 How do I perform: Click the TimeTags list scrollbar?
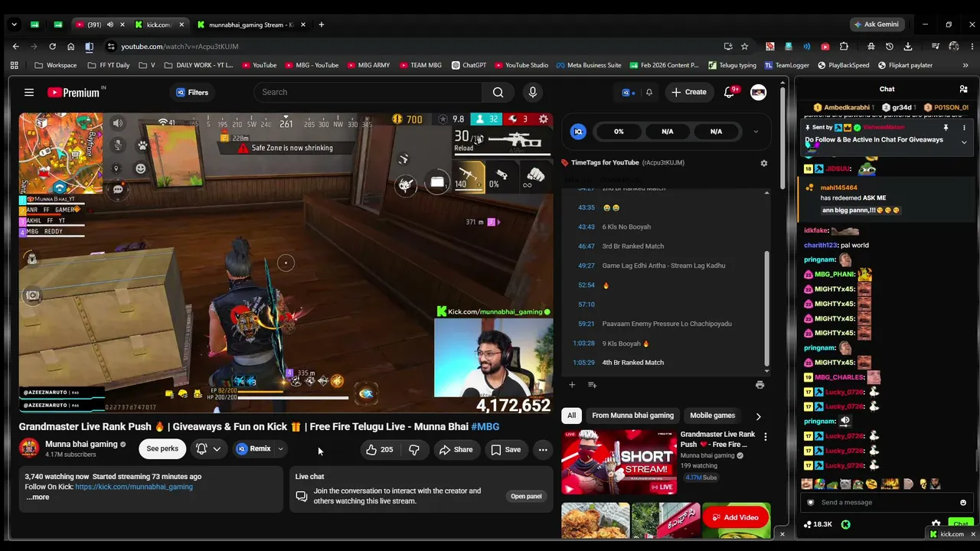click(766, 308)
